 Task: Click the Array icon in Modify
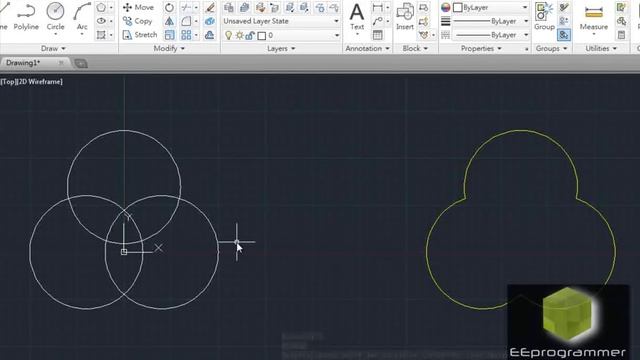pos(186,35)
